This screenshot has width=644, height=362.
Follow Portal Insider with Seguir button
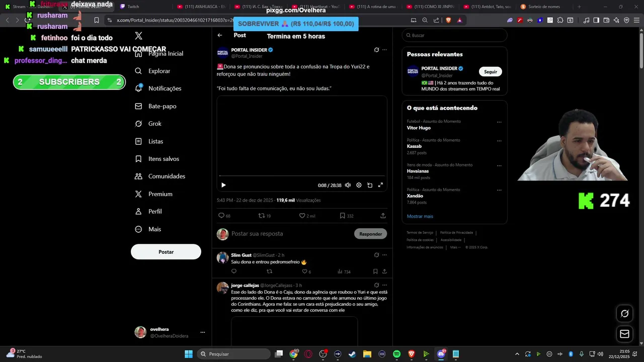coord(491,72)
